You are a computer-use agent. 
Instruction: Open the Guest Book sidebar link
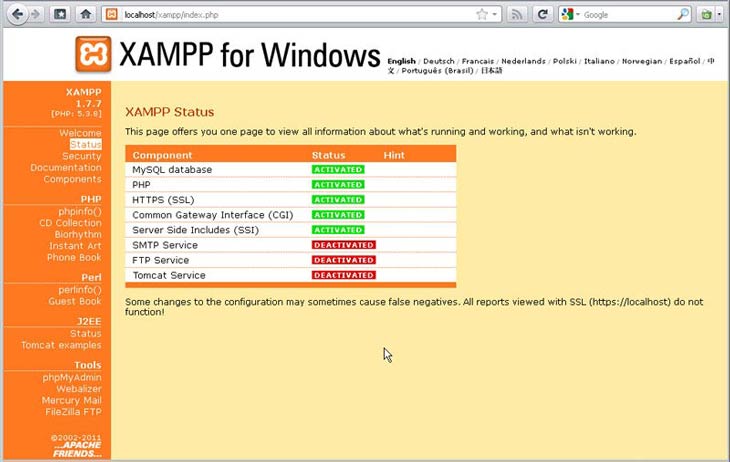[75, 301]
